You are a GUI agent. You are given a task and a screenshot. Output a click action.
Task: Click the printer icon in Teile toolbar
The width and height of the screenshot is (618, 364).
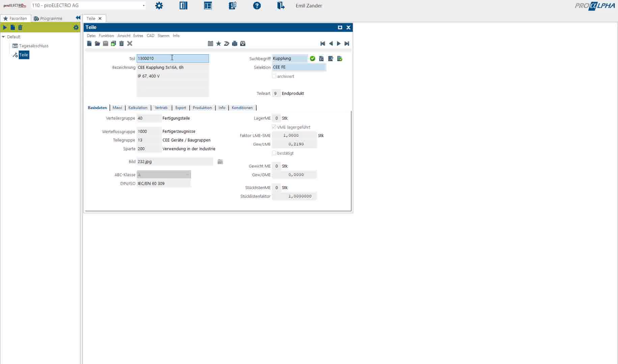coord(235,43)
